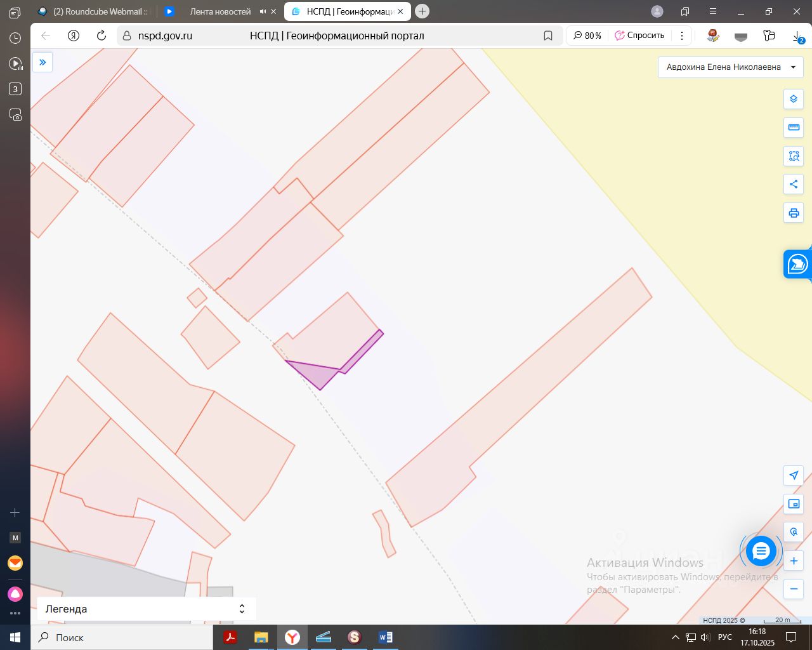Zoom in on the map

click(x=794, y=561)
